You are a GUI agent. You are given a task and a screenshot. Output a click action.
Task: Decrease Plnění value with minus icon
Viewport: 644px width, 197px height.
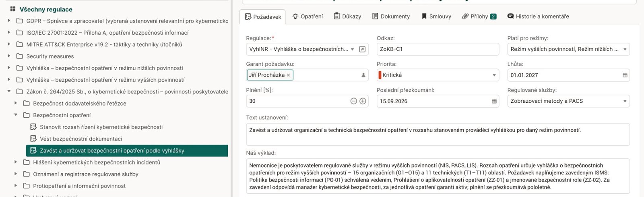tap(353, 101)
